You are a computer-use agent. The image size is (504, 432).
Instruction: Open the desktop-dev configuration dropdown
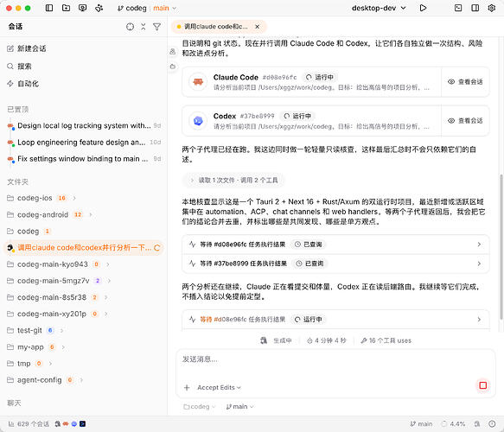click(379, 8)
